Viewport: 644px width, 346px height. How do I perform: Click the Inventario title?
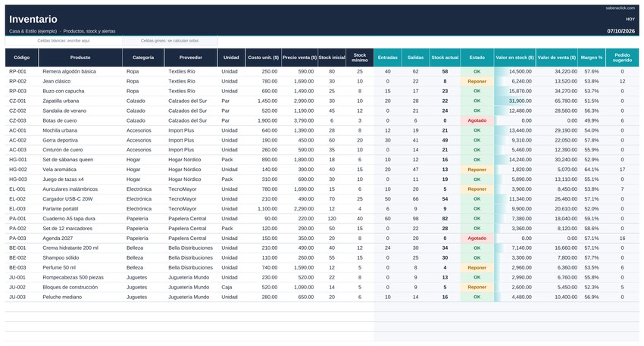33,19
